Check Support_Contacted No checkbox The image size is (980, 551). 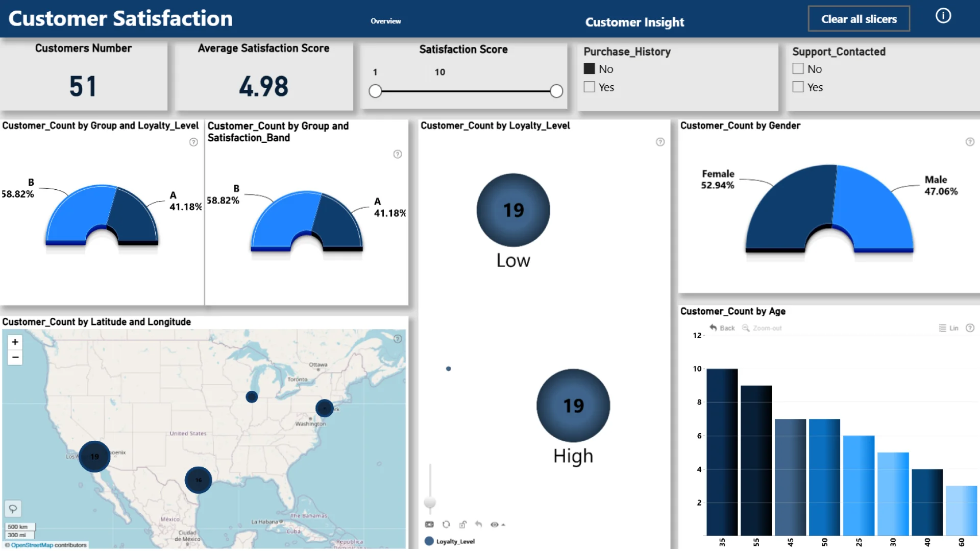tap(798, 69)
